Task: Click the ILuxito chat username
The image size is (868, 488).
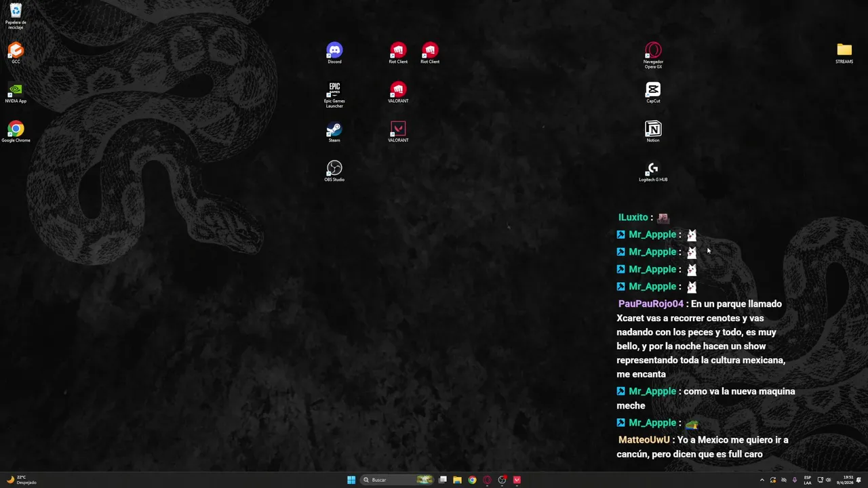Action: [x=633, y=218]
